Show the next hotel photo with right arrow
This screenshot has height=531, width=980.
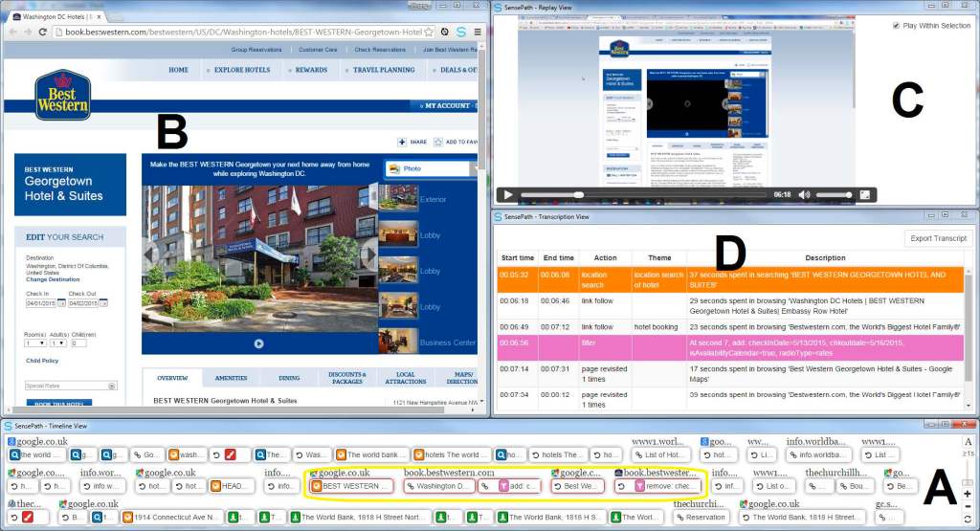(x=369, y=254)
